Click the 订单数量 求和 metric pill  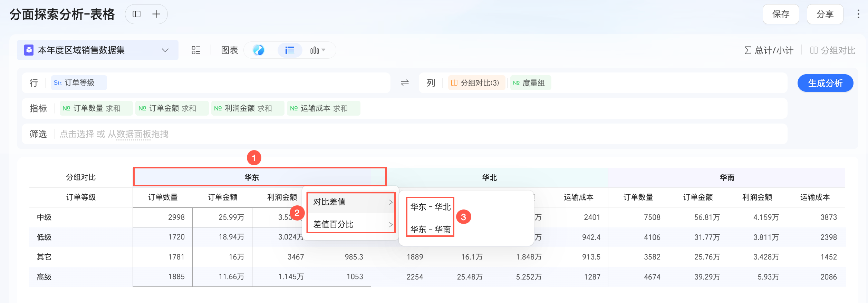(96, 108)
